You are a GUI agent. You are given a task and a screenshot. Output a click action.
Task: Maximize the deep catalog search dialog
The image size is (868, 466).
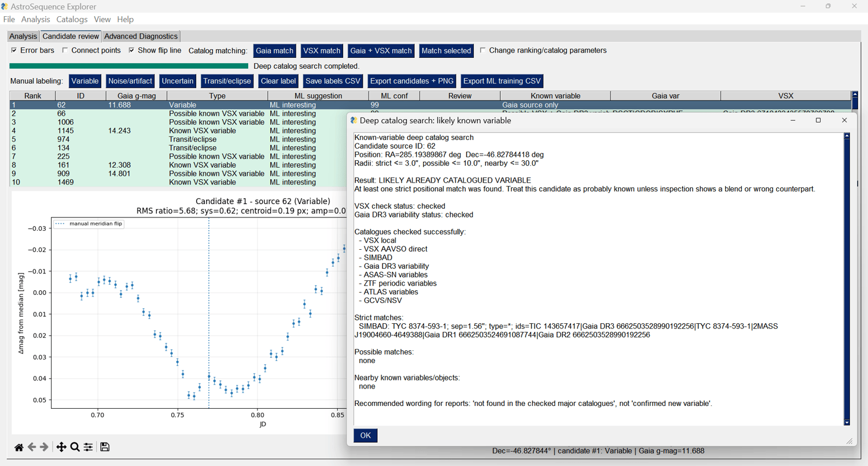[818, 120]
